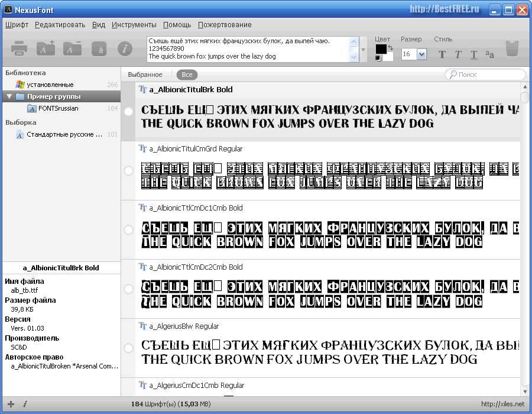This screenshot has width=532, height=414.
Task: Click the print icon in toolbar
Action: [x=19, y=48]
